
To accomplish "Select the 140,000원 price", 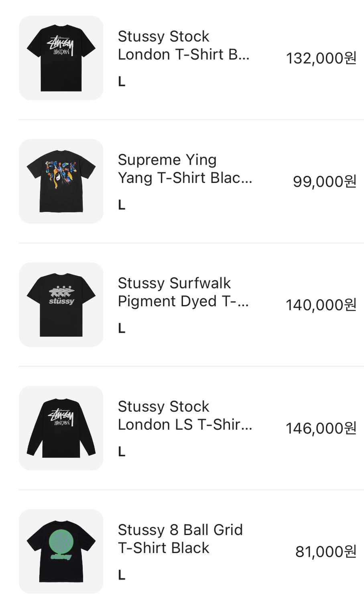I will tap(321, 305).
